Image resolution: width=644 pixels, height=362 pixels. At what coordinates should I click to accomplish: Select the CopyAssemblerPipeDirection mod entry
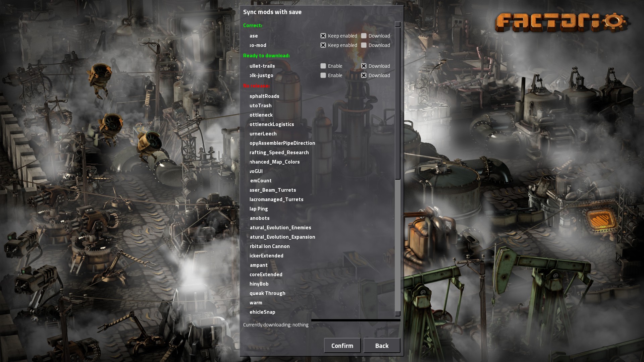[282, 143]
